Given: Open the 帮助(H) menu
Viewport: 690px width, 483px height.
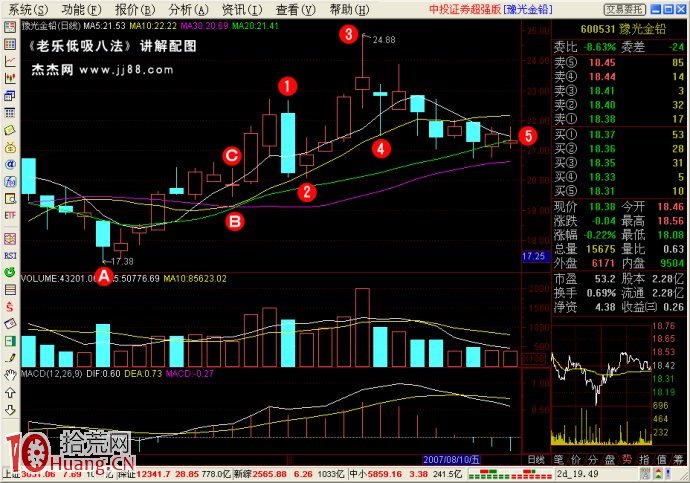Looking at the screenshot, I should coord(349,9).
